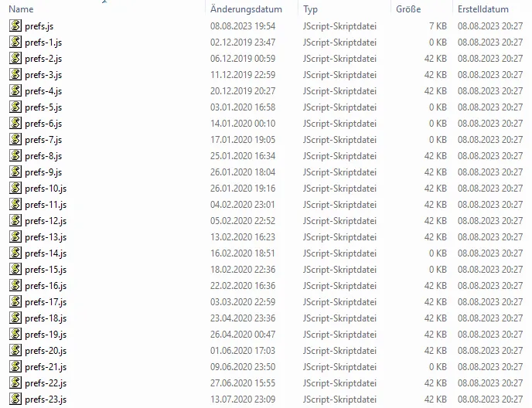Click file name prefs-13.js
Image resolution: width=532 pixels, height=408 pixels.
pyautogui.click(x=46, y=237)
